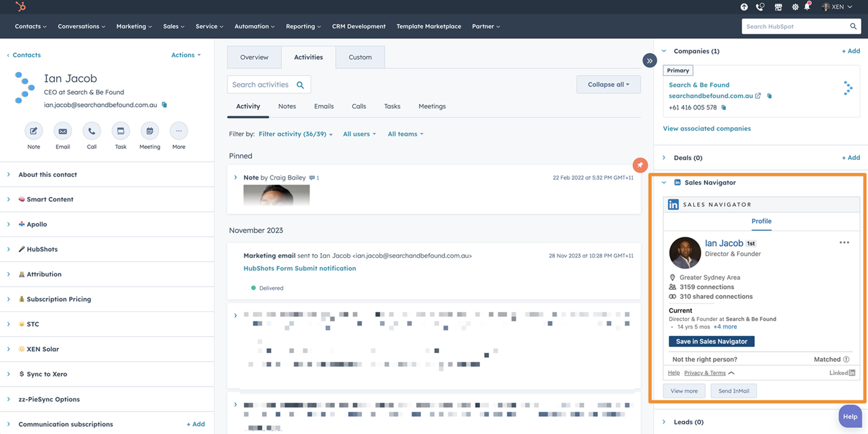Open the Contacts menu
Image resolution: width=868 pixels, height=434 pixels.
pos(31,26)
